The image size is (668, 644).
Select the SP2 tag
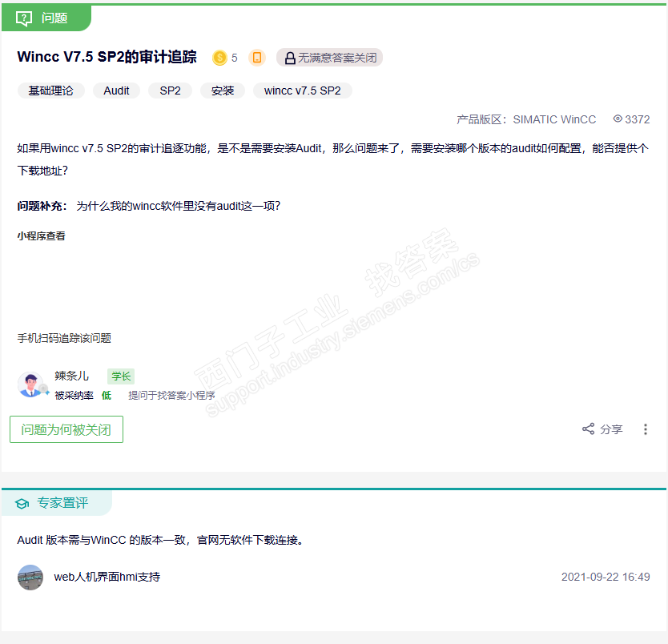coord(170,91)
